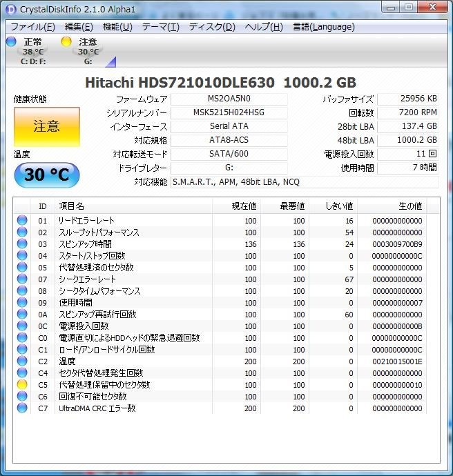453x476 pixels.
Task: Click the status icon for シークタイムパフォーマンス
Action: point(22,290)
